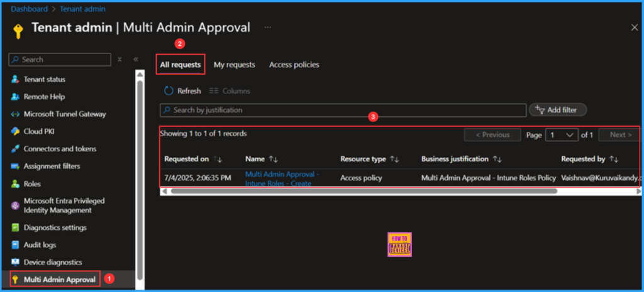The image size is (644, 292).
Task: Click the Intune Roles Policy justification cell
Action: (489, 178)
